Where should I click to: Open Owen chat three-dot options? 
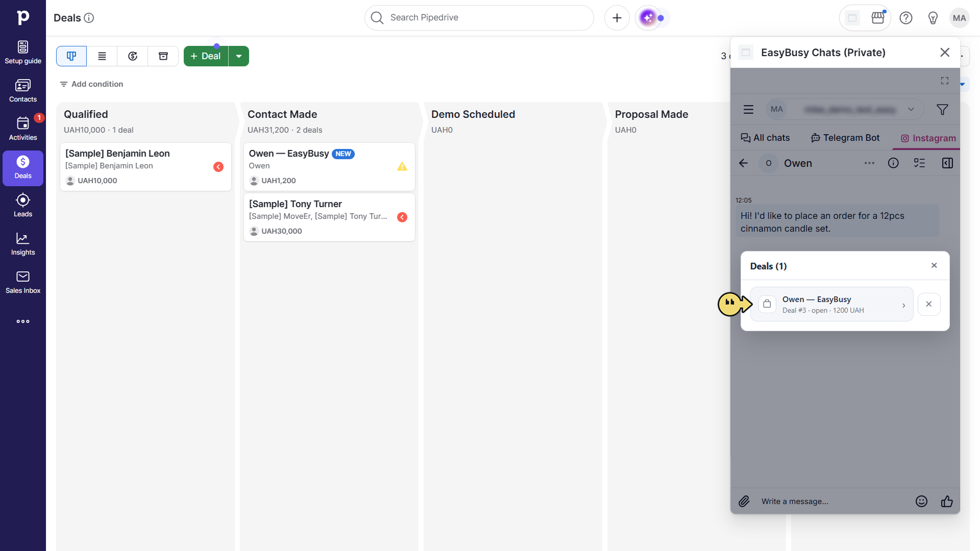pyautogui.click(x=869, y=163)
